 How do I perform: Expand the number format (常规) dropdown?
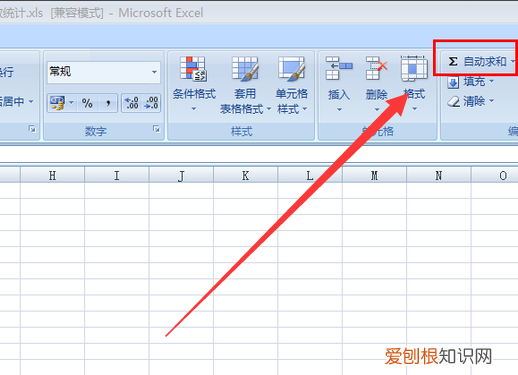click(154, 72)
